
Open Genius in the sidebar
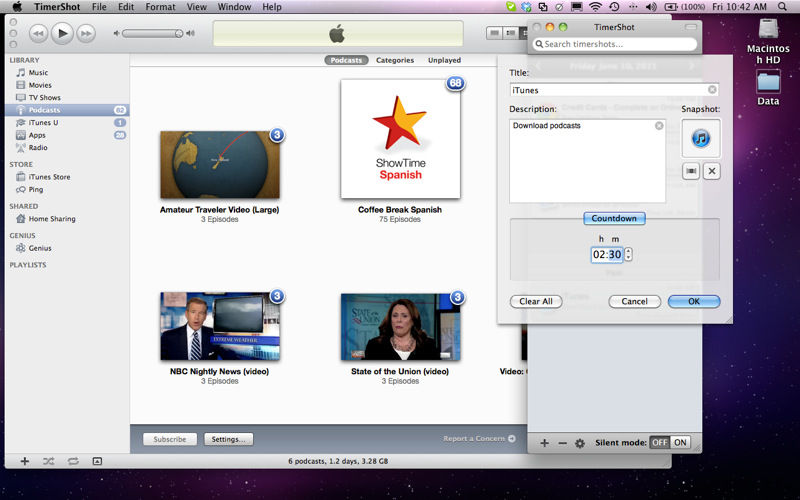40,248
